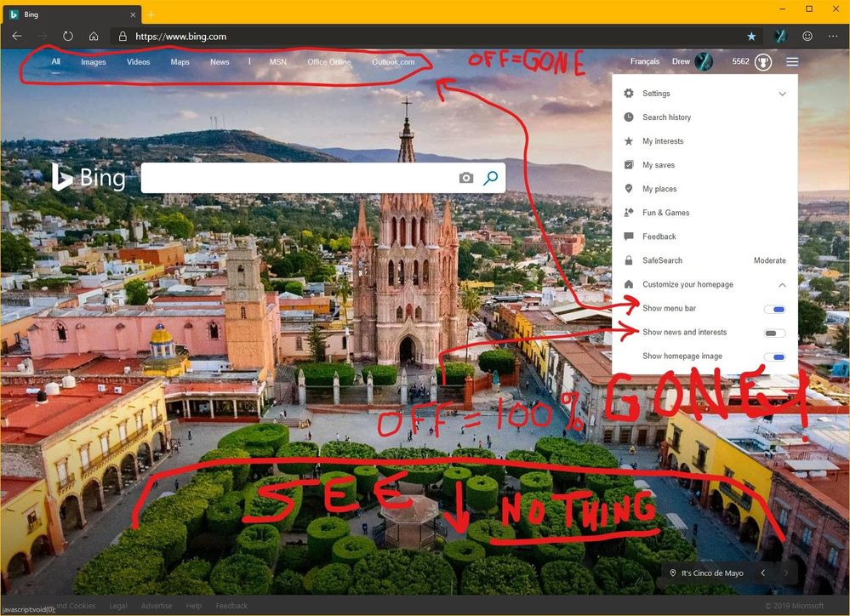850x616 pixels.
Task: Open the browser three-dot menu
Action: pos(833,37)
